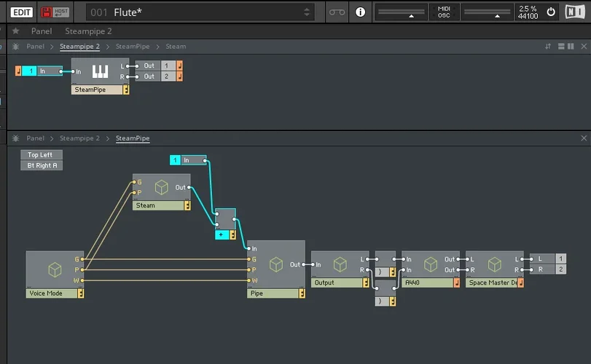The image size is (591, 364).
Task: Toggle the Pipe module's orange indicator
Action: [x=301, y=293]
